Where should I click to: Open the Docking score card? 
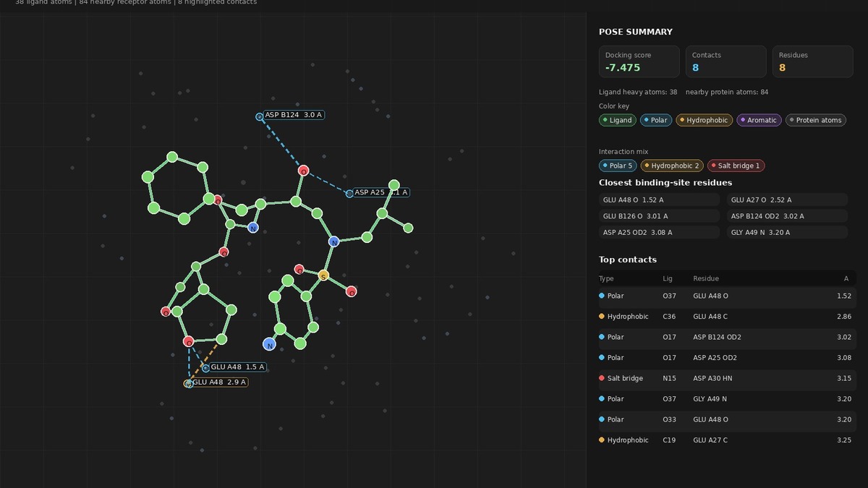pos(639,61)
